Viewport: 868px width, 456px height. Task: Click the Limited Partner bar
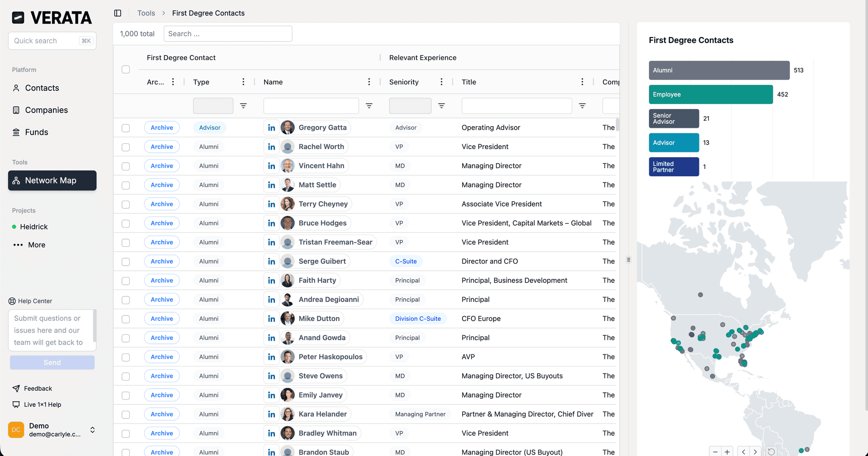[x=674, y=167]
